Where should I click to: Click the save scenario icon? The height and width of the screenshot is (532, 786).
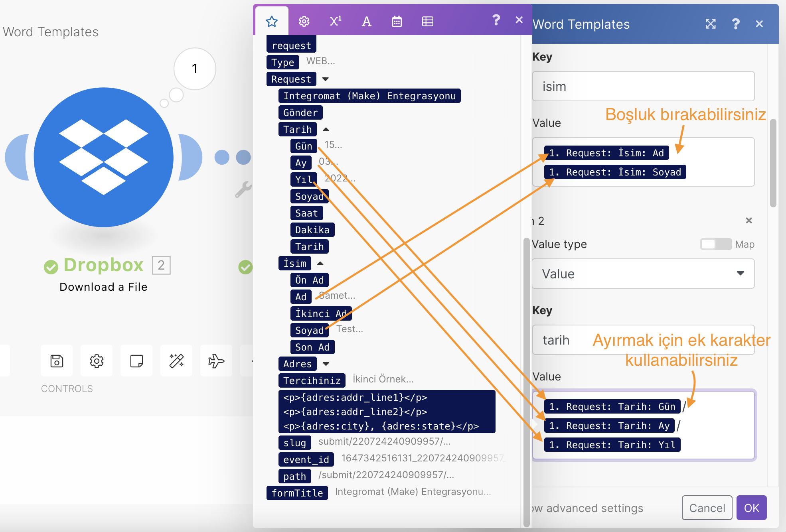coord(57,361)
